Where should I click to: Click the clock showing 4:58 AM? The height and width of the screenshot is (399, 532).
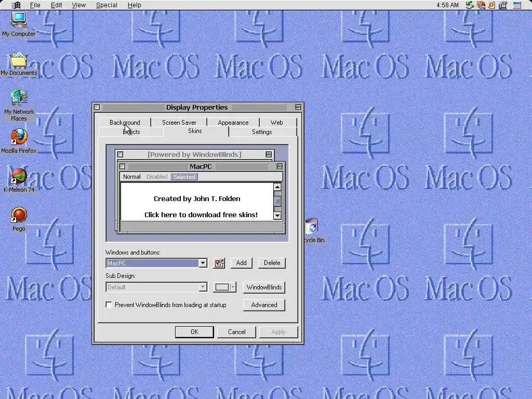[447, 5]
